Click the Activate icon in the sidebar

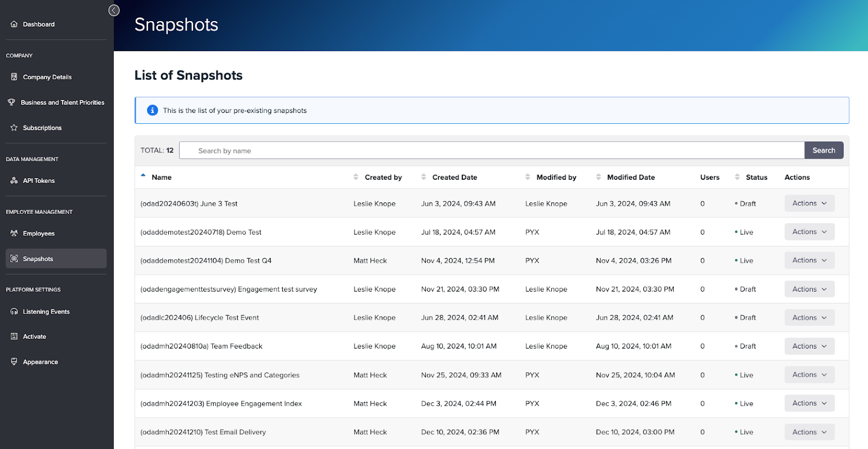tap(14, 336)
